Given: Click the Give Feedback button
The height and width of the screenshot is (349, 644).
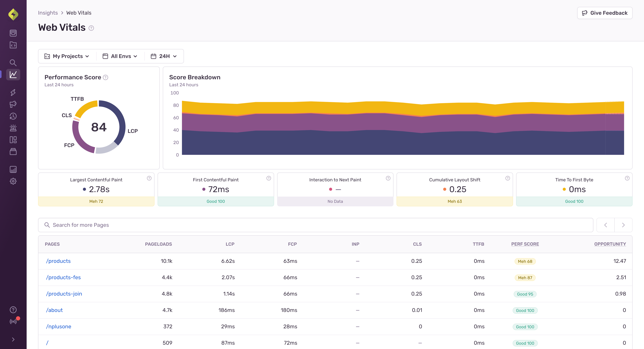Looking at the screenshot, I should 605,13.
